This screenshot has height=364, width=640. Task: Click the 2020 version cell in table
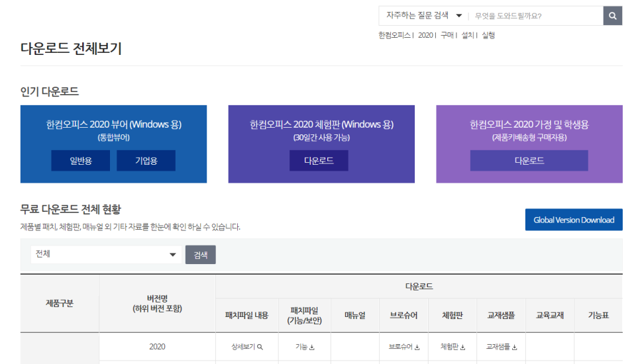tap(157, 347)
